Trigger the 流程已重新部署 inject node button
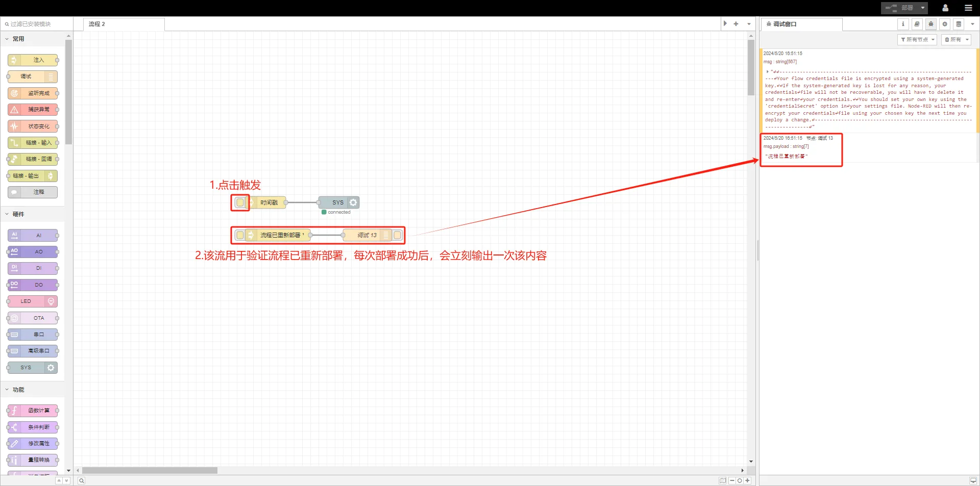980x486 pixels. pos(240,235)
